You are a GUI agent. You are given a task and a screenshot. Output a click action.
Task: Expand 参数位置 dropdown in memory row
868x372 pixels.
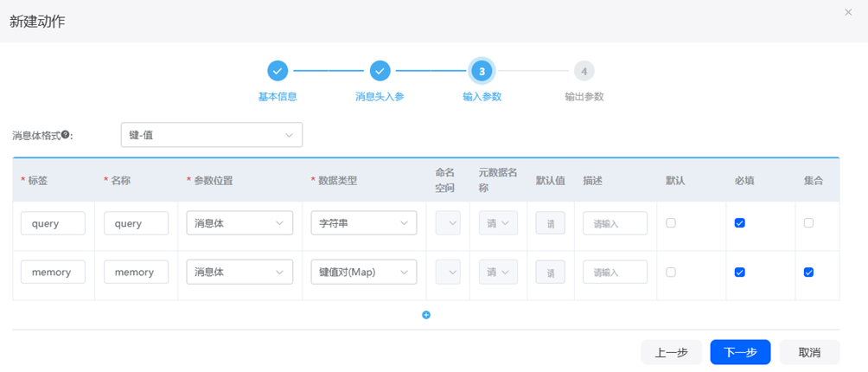click(239, 273)
